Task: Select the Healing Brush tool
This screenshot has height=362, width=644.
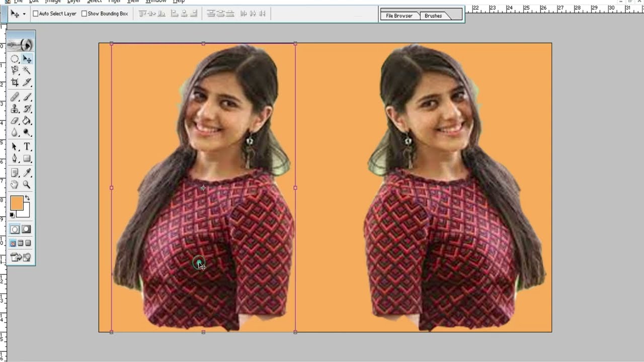Action: (15, 97)
